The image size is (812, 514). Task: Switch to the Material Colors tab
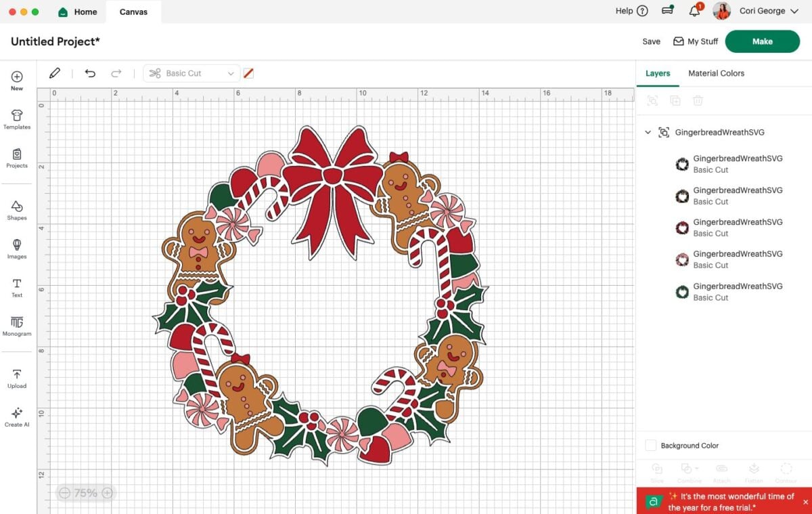click(x=716, y=72)
